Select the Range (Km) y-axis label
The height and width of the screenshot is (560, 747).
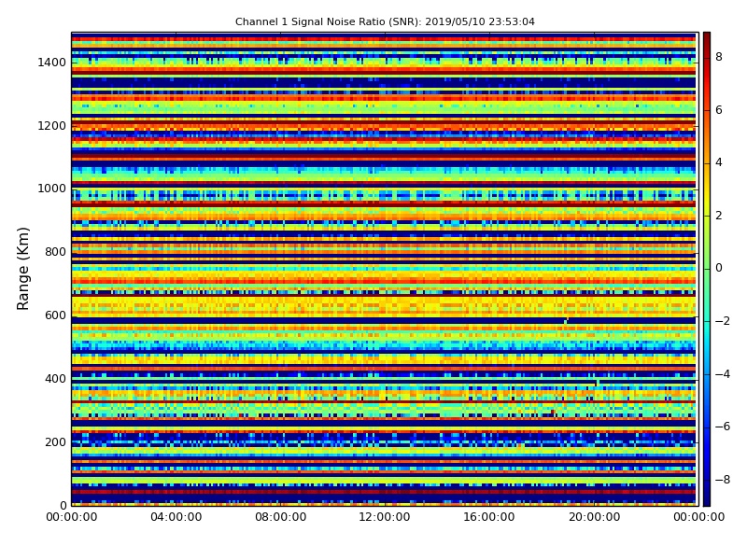(22, 269)
